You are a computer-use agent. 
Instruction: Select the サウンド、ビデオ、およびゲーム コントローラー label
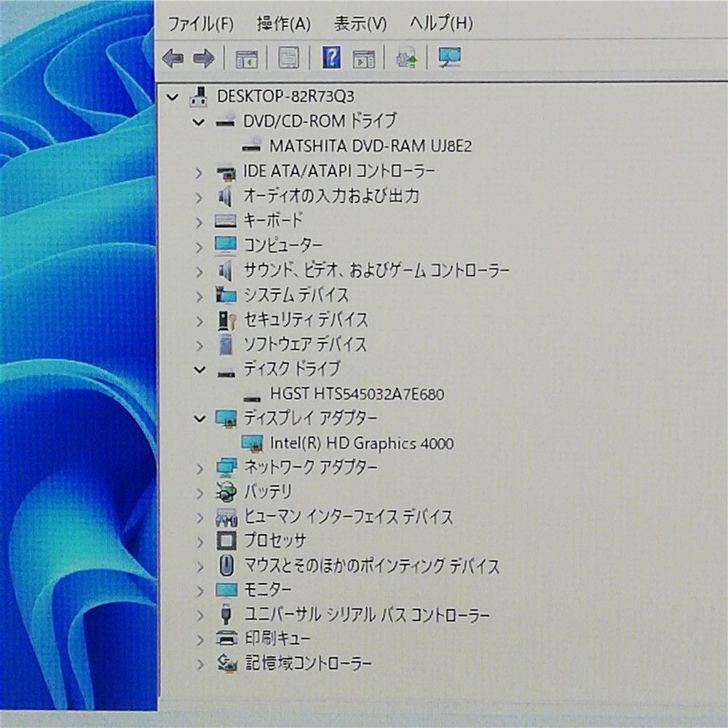click(x=376, y=270)
